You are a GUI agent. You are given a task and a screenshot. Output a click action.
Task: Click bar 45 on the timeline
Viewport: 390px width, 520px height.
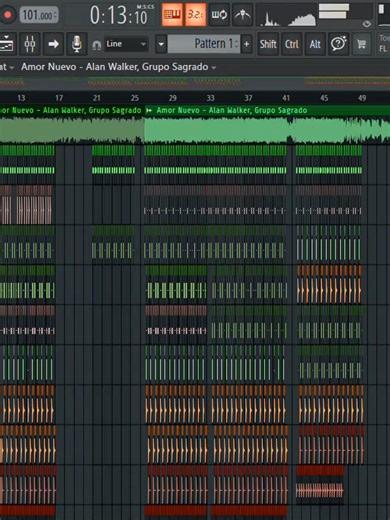click(x=324, y=98)
